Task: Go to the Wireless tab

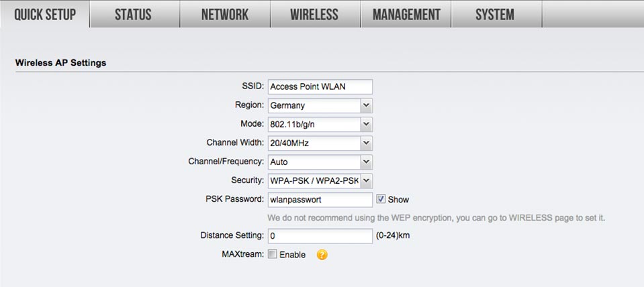Action: pos(314,14)
